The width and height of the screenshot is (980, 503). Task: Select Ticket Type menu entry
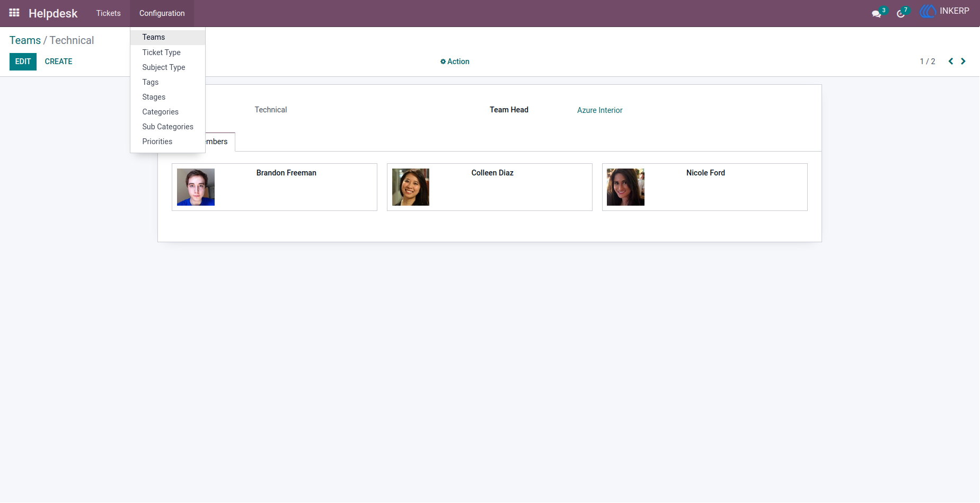[167, 52]
